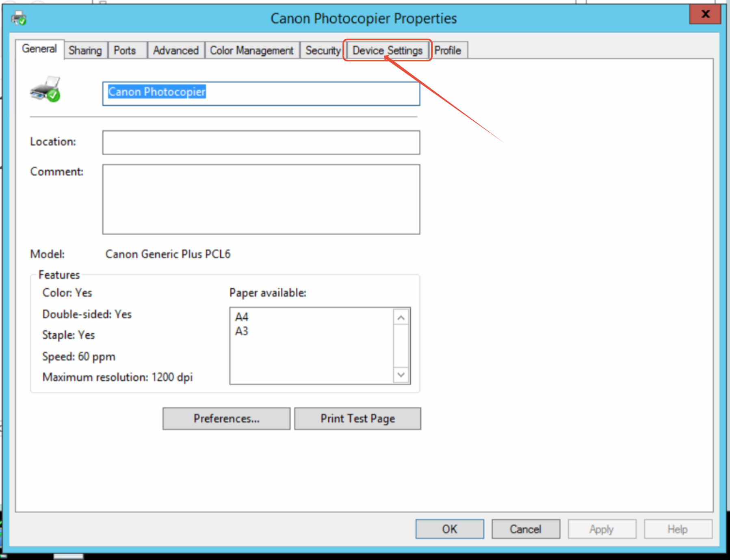
Task: Click the paper list scroll up arrow
Action: click(x=401, y=318)
